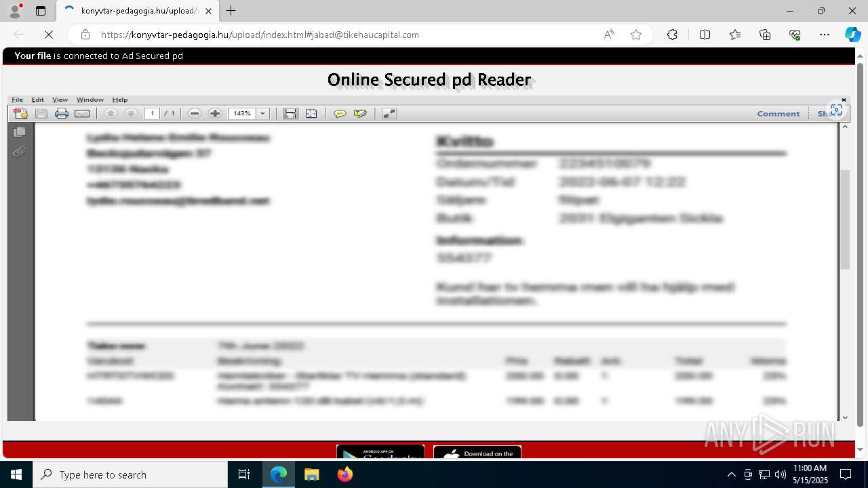Launch Firefox from taskbar
Viewport: 868px width, 488px height.
point(345,474)
